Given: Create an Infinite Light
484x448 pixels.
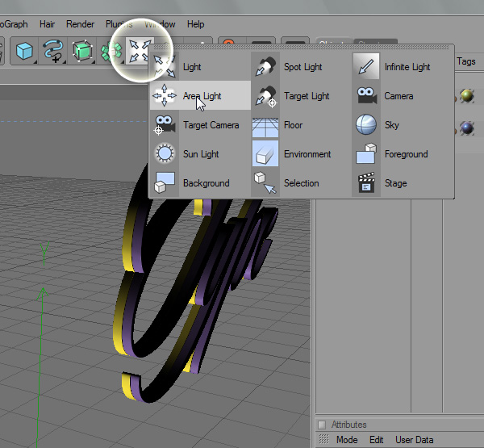Looking at the screenshot, I should [407, 67].
